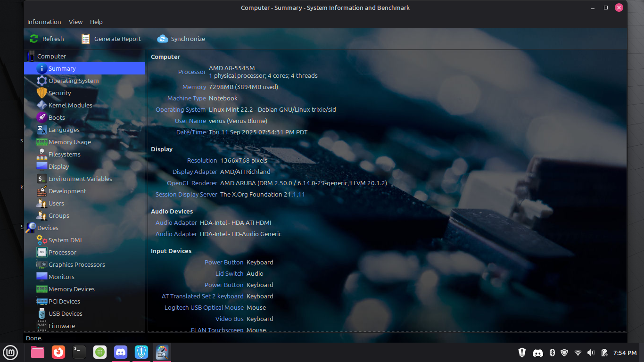Image resolution: width=644 pixels, height=362 pixels.
Task: Open the Security shield icon entry
Action: [42, 93]
